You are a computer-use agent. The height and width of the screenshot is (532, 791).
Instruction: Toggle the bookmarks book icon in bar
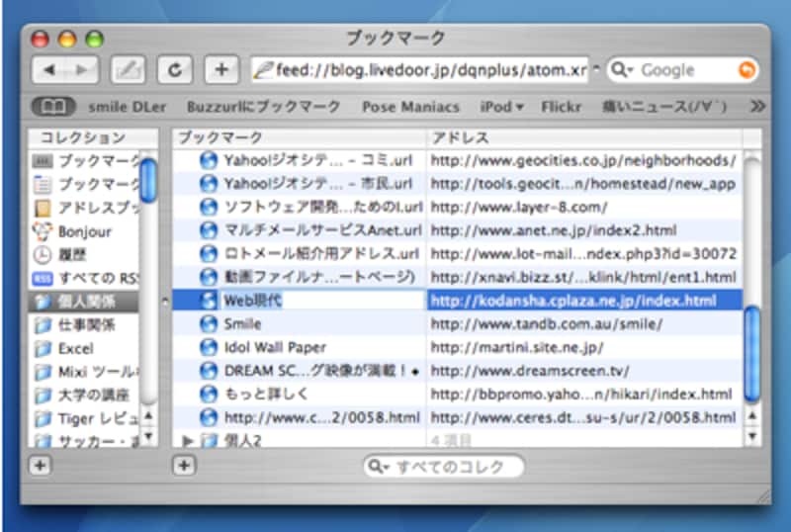[53, 107]
